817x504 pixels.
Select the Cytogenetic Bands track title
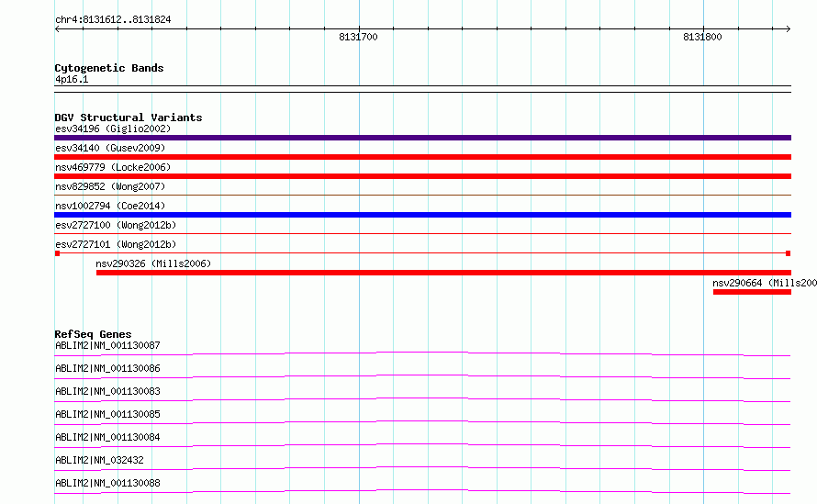point(109,68)
